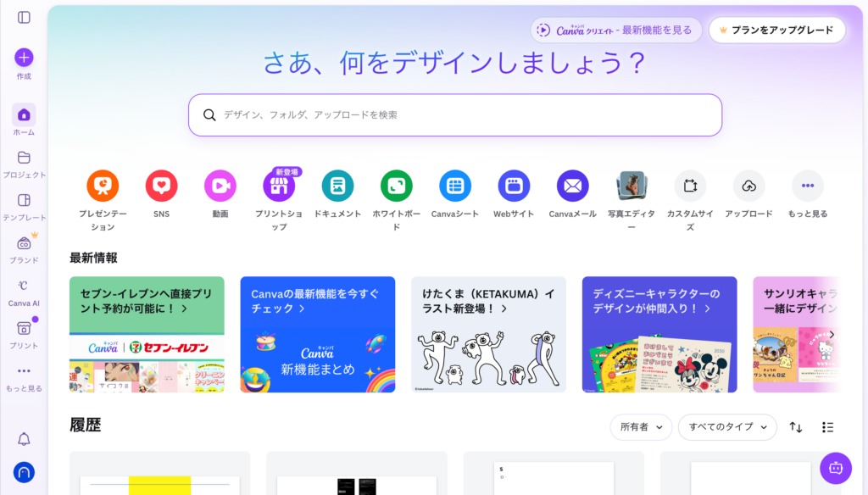The width and height of the screenshot is (868, 495).
Task: Switch history to list view
Action: [828, 427]
